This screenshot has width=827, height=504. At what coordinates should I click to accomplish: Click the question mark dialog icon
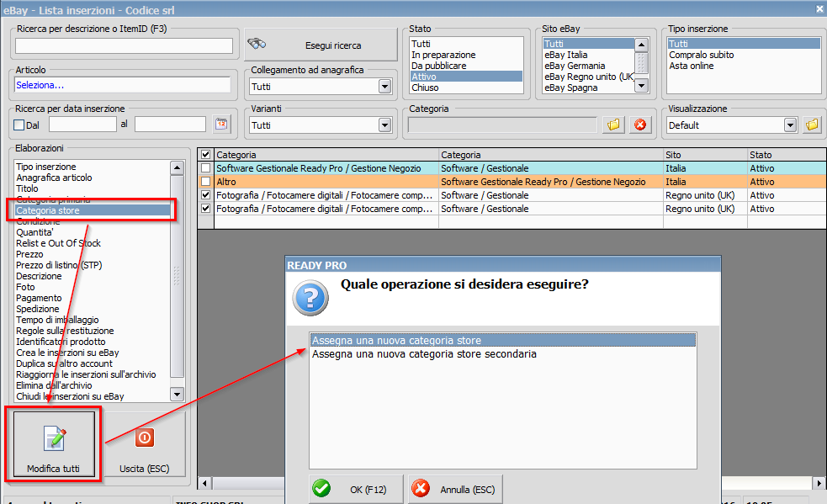click(x=310, y=298)
